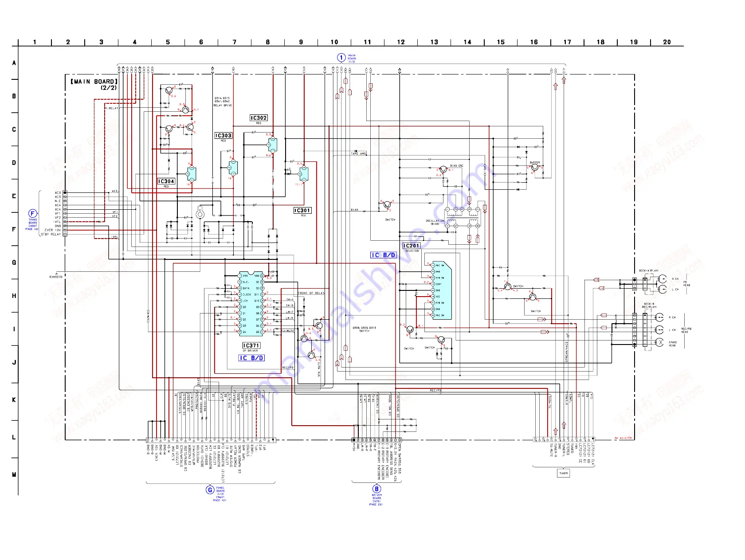Click grid row letter M

(14, 474)
